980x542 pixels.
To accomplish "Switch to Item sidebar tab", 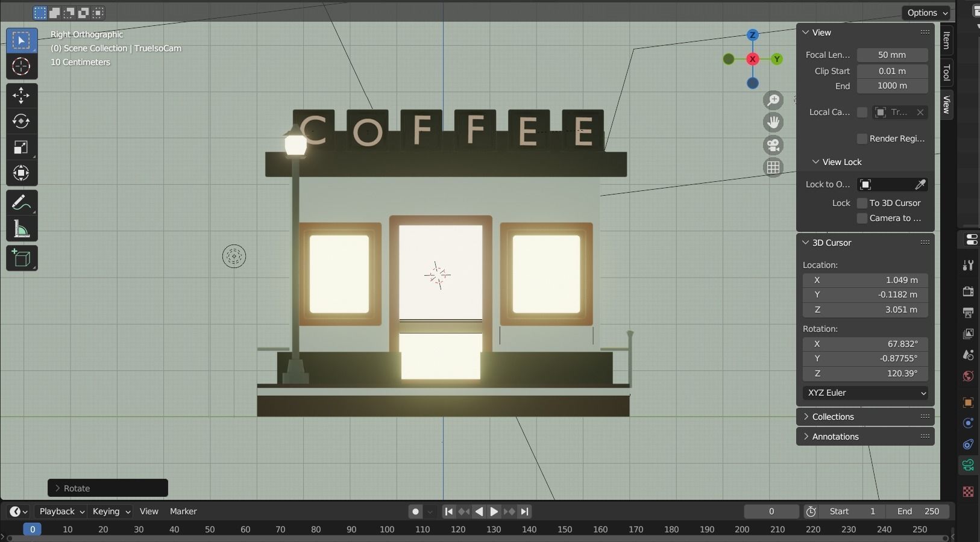I will click(x=946, y=40).
